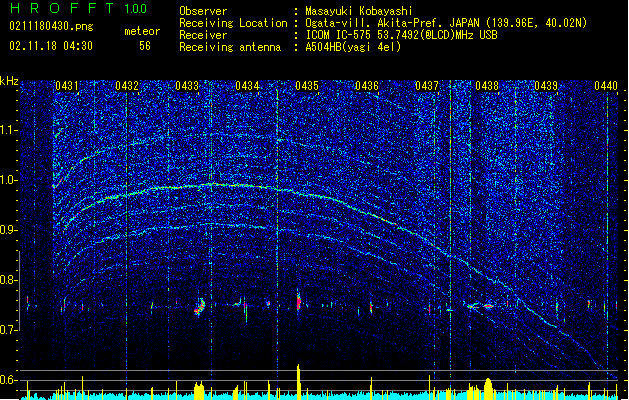
Task: Select the A504HB(yagi 4el) antenna text
Action: tap(353, 47)
